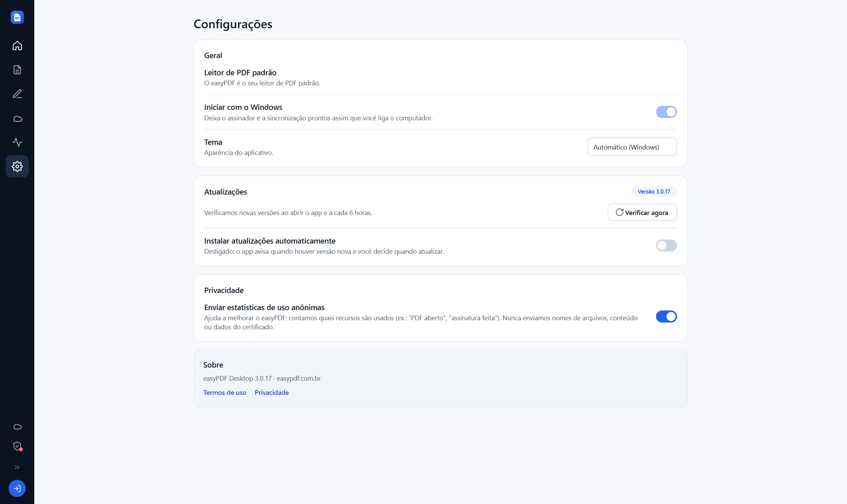Open the pen signing tool icon
The image size is (847, 504).
(x=17, y=94)
